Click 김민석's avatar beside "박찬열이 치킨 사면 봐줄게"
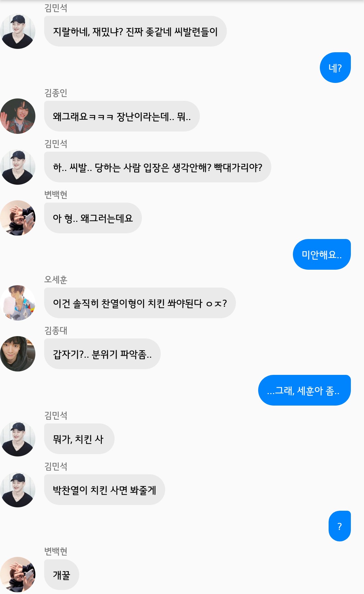This screenshot has height=594, width=364. [18, 489]
